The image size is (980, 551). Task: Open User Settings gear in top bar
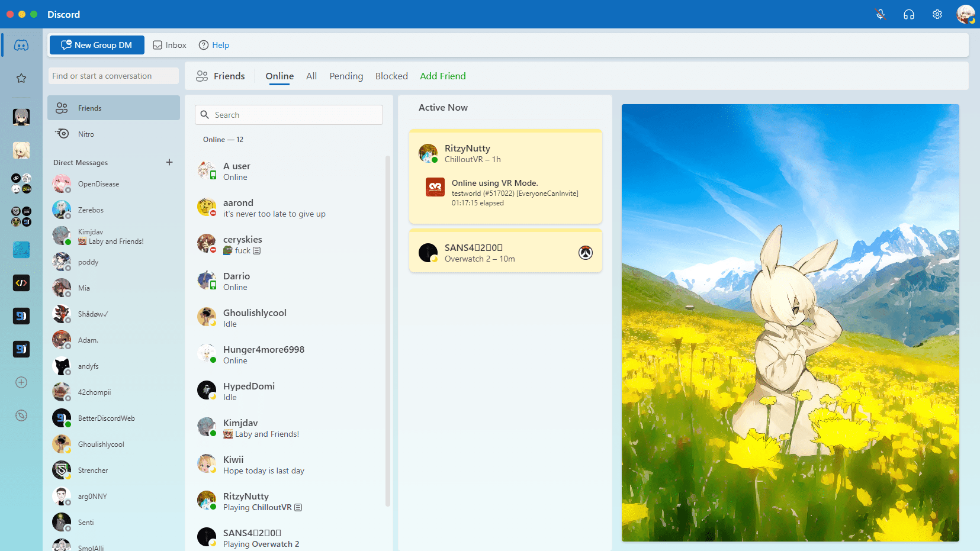(937, 14)
